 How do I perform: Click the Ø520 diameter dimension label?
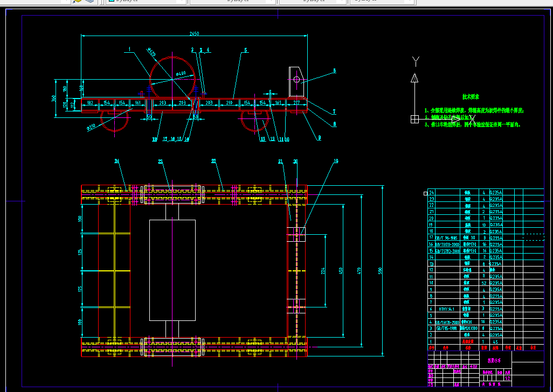[151, 52]
